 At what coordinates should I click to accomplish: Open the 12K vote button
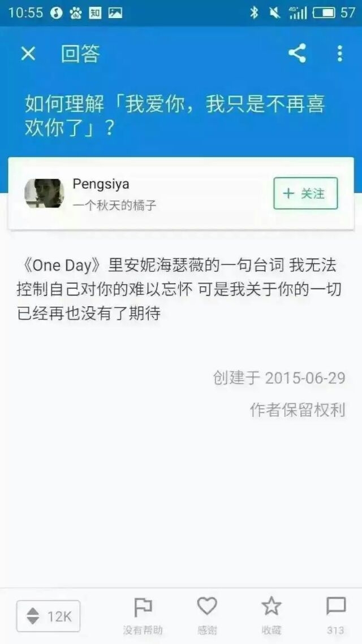pos(49,616)
